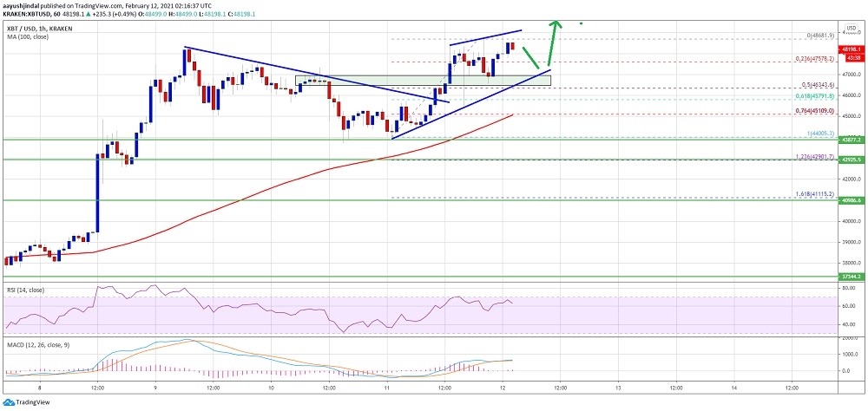Click the +235.3 (+0.49%) change value
868x411 pixels.
[114, 14]
